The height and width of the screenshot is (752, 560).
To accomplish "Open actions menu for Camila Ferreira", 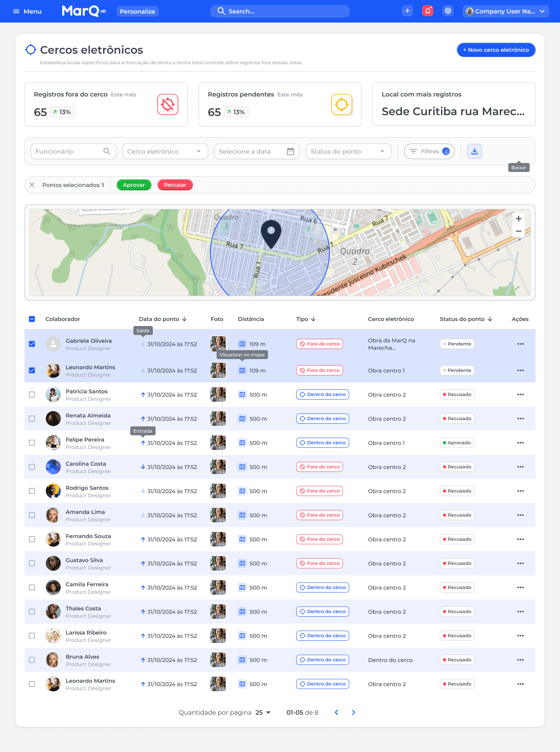I will pos(520,587).
